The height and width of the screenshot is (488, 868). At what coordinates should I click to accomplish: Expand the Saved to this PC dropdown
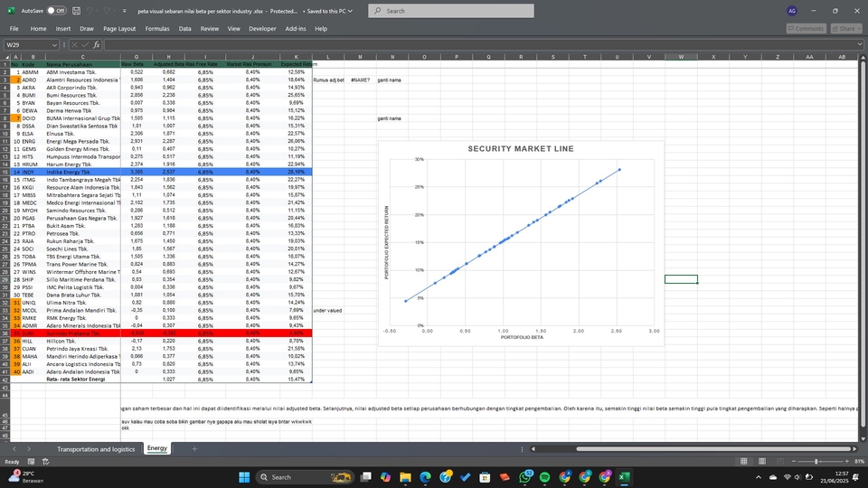329,11
